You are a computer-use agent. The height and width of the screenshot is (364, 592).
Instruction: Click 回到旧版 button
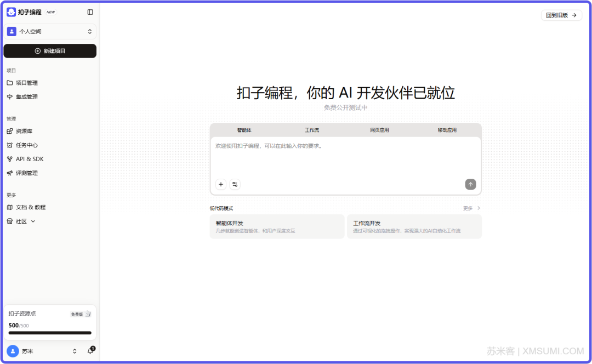tap(561, 15)
